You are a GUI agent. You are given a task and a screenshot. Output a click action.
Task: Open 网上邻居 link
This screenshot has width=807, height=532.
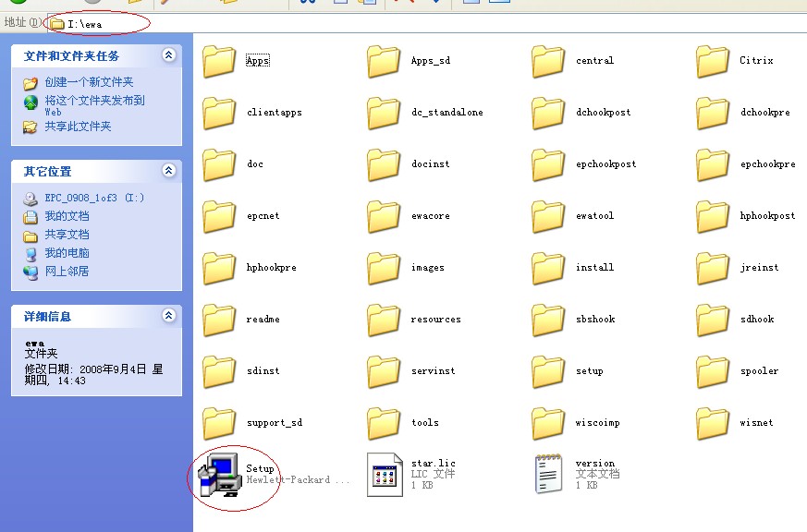click(67, 272)
